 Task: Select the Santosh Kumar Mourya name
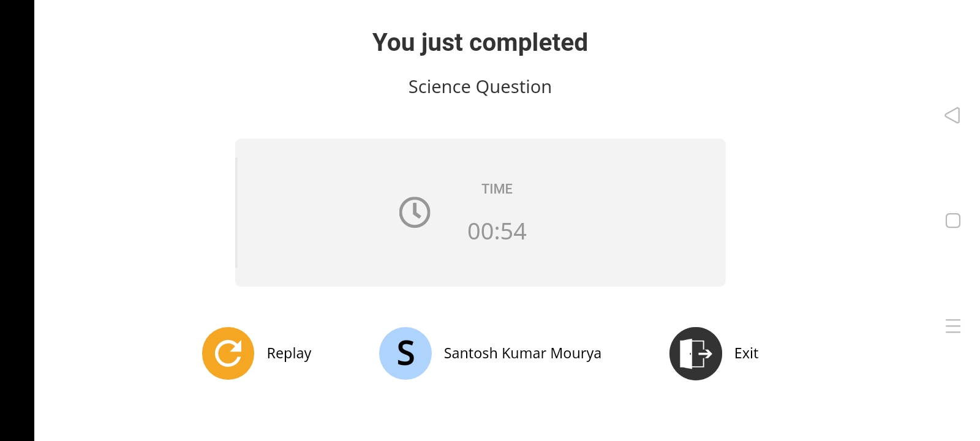522,353
